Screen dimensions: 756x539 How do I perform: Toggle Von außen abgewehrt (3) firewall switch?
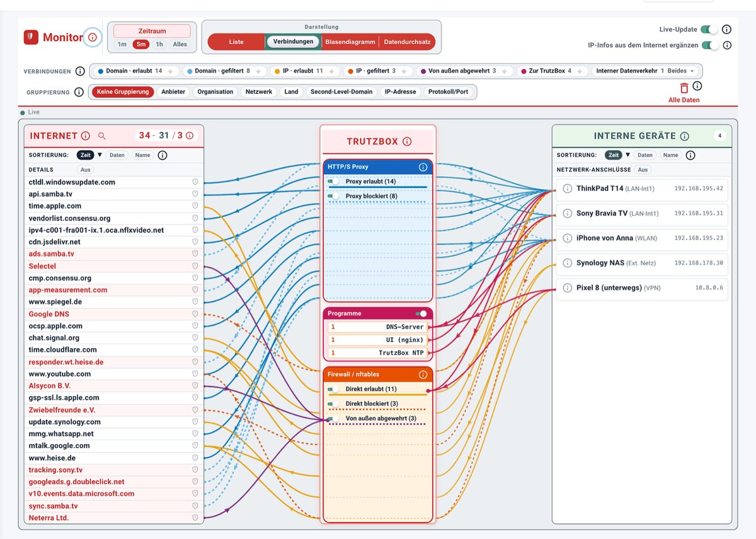(x=334, y=419)
